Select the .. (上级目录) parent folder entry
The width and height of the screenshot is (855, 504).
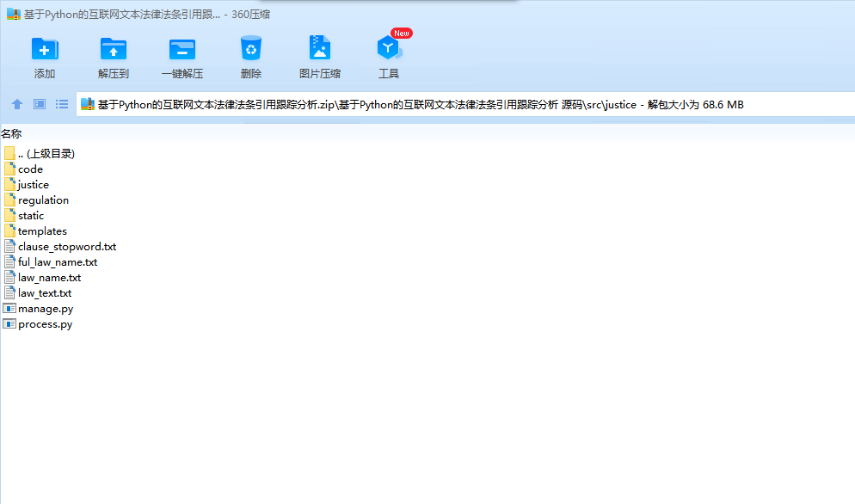click(39, 153)
